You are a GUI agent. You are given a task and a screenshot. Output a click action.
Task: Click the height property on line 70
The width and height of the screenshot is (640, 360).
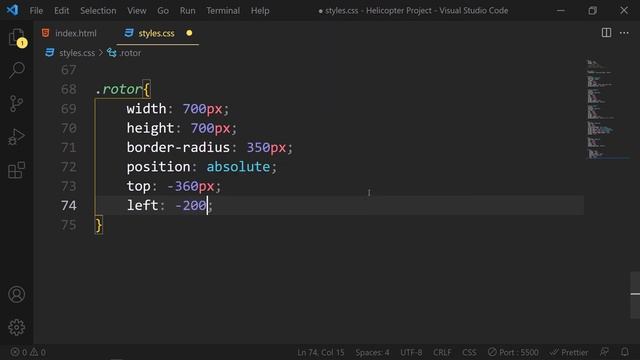[150, 128]
